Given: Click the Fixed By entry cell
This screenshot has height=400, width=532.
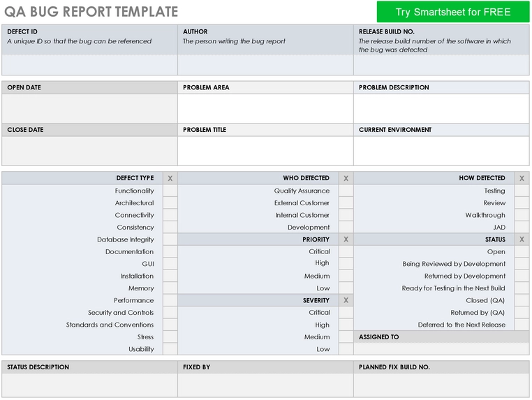Looking at the screenshot, I should coord(265,385).
